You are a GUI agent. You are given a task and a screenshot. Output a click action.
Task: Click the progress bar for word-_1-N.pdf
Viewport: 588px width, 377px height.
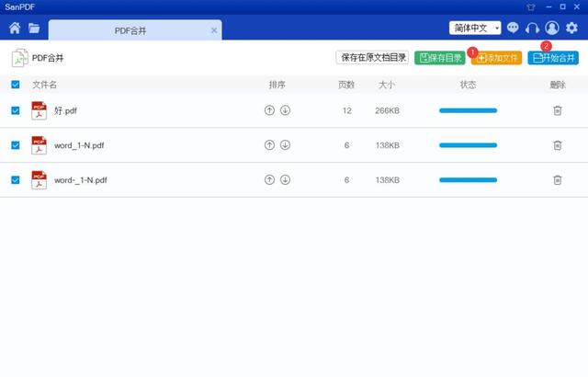(468, 180)
